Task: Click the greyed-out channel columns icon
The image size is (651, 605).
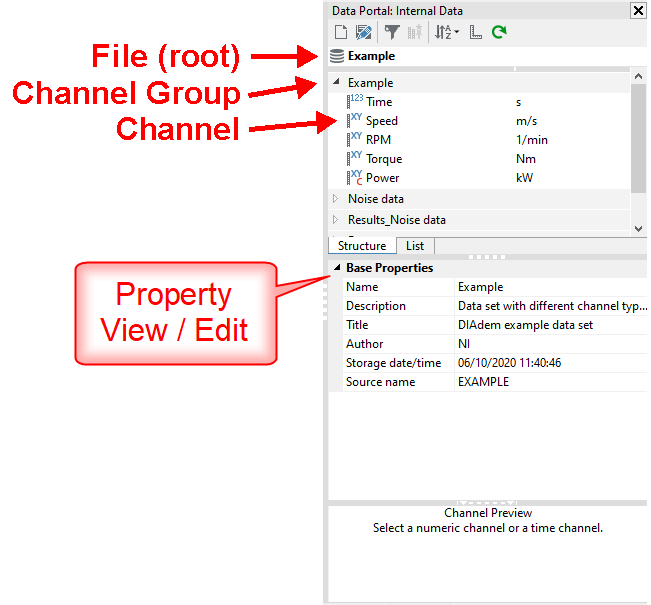Action: coord(414,32)
